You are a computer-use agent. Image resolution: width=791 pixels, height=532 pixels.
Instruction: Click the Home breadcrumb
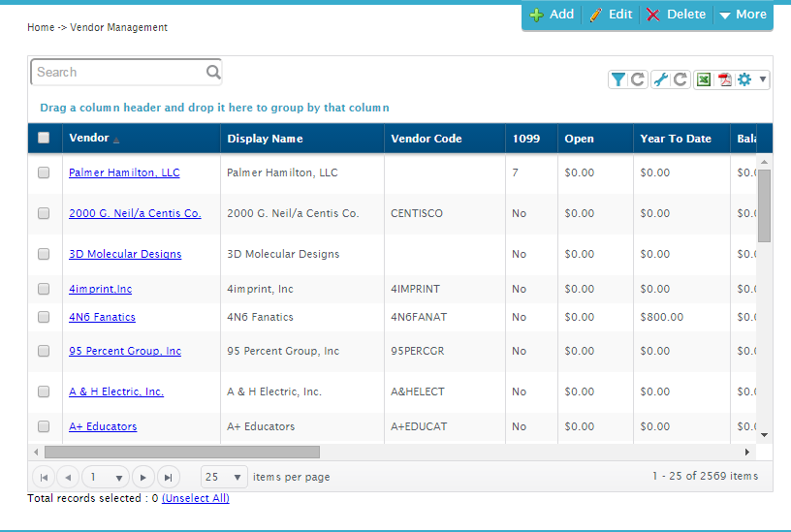point(41,27)
